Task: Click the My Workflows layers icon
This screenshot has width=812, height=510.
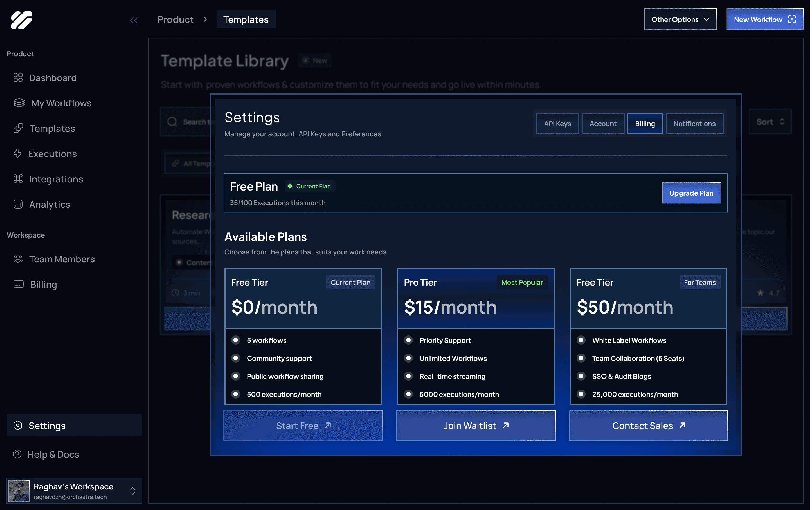Action: click(x=19, y=102)
